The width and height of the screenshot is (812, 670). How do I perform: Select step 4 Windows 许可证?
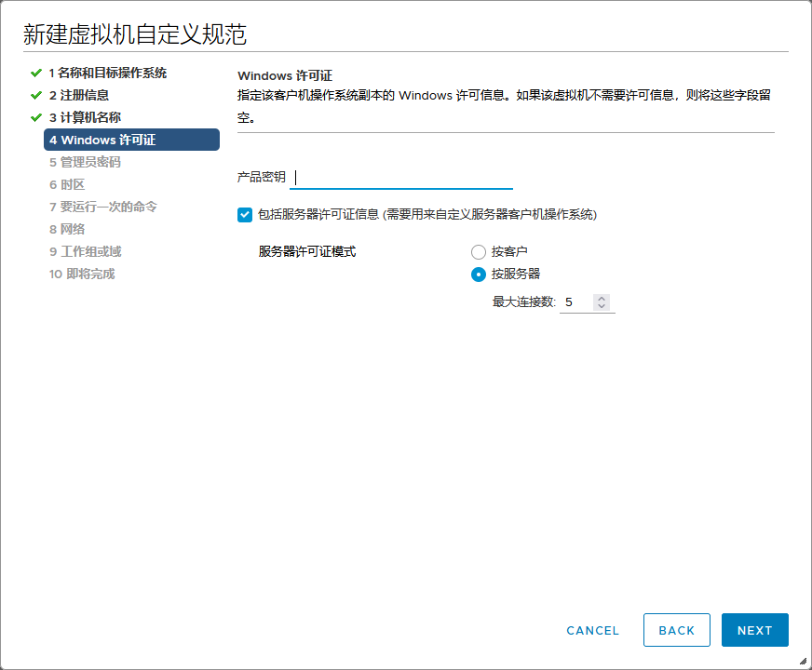[x=130, y=140]
